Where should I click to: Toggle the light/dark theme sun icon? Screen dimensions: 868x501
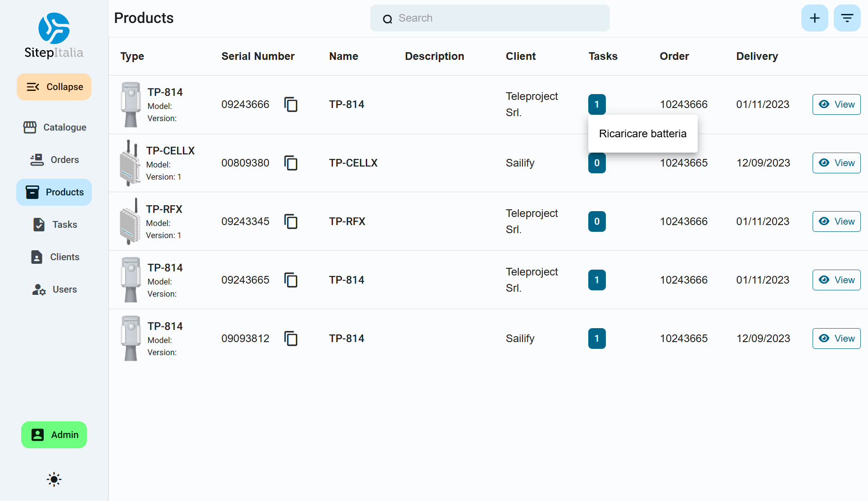tap(54, 479)
